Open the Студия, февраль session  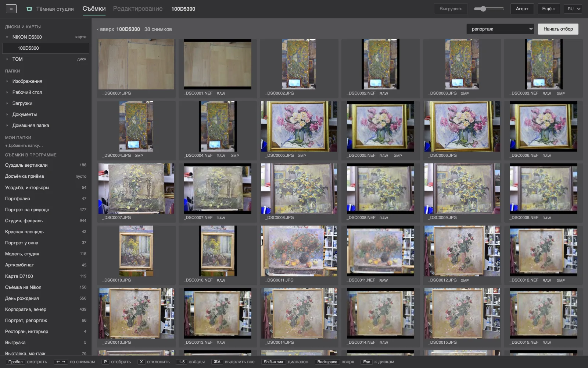(46, 221)
